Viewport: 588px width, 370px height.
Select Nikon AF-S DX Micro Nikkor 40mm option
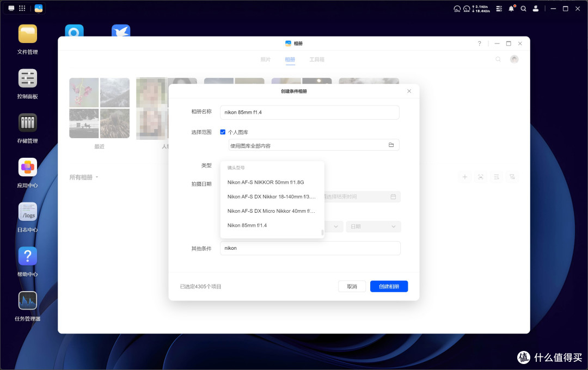click(x=272, y=211)
